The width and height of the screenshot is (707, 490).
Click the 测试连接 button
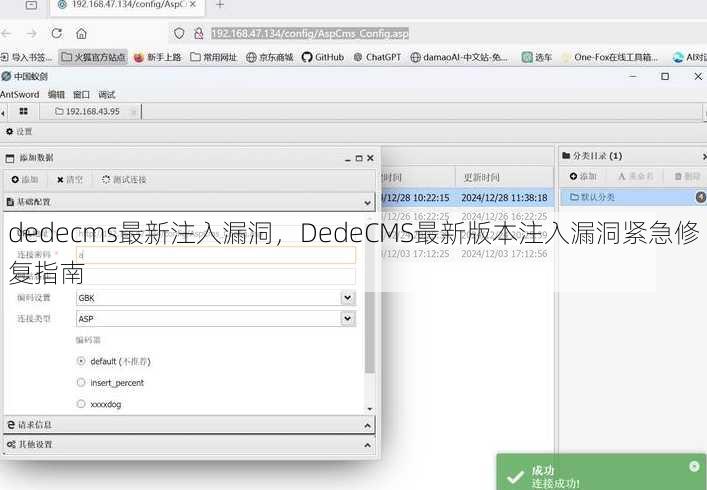124,179
